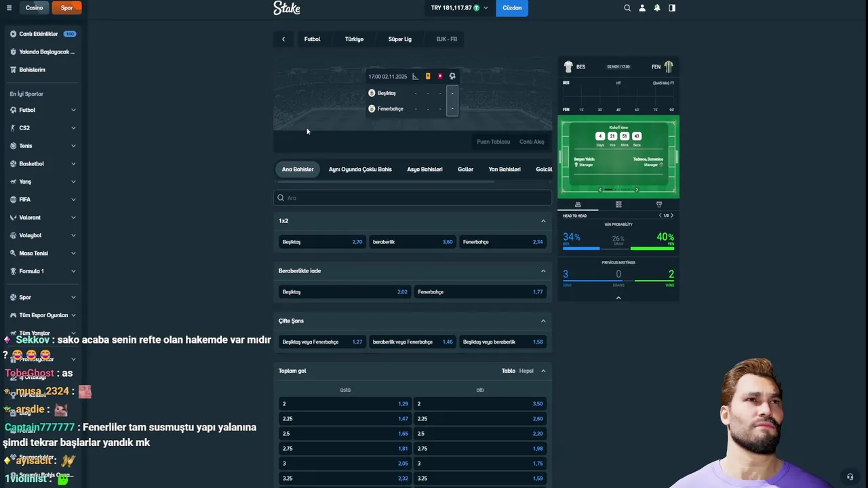
Task: Collapse the Çifte Şans section
Action: point(543,321)
